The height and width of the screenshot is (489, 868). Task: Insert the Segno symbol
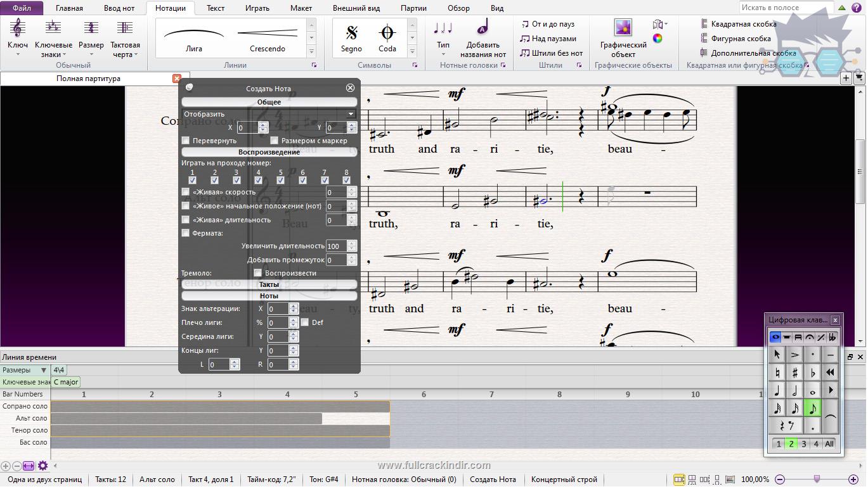(x=351, y=38)
